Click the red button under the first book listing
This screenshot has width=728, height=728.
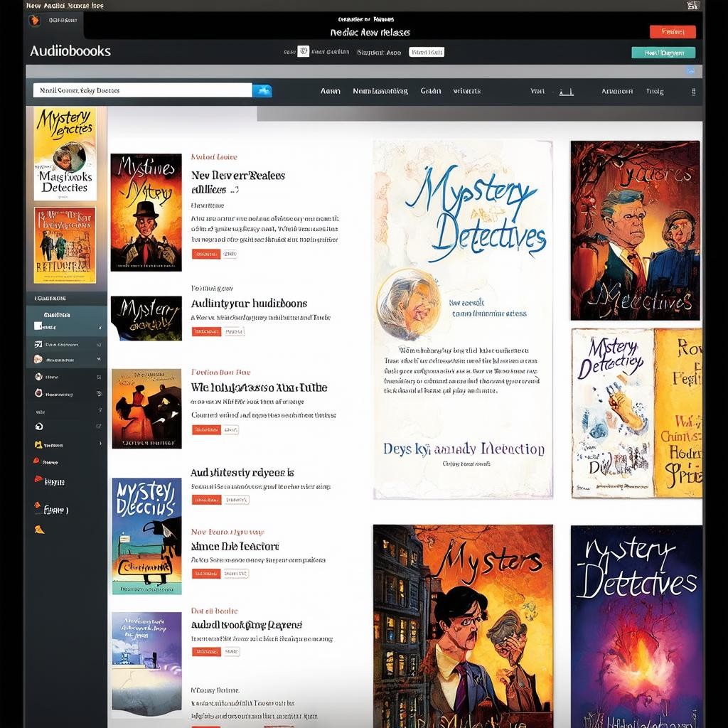tap(206, 254)
